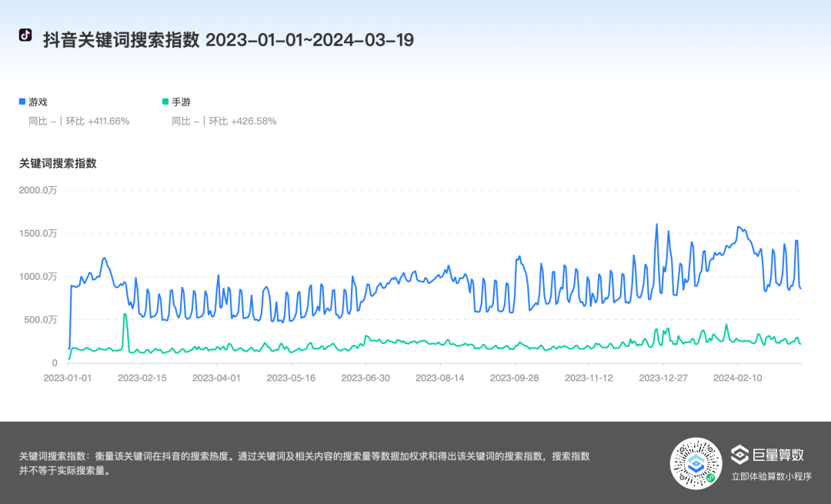The image size is (831, 504).
Task: Click the 关键词搜索指数 y-axis title
Action: [58, 163]
